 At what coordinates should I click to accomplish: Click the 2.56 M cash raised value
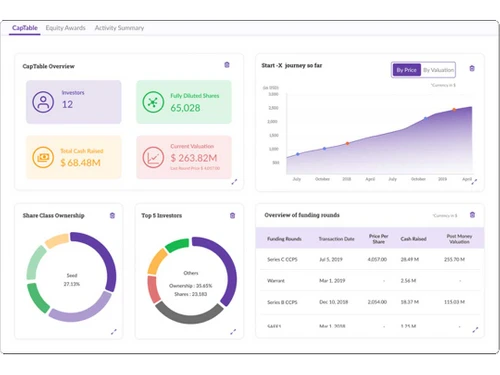point(408,281)
